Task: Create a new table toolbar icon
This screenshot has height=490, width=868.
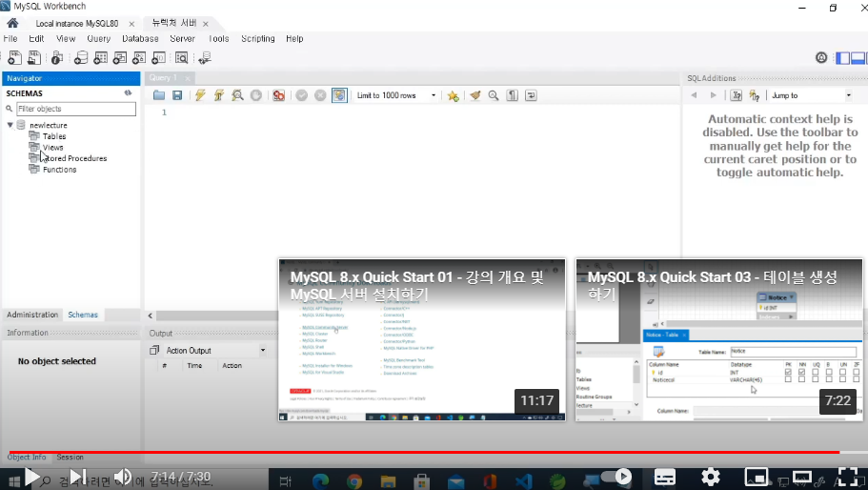Action: 101,57
